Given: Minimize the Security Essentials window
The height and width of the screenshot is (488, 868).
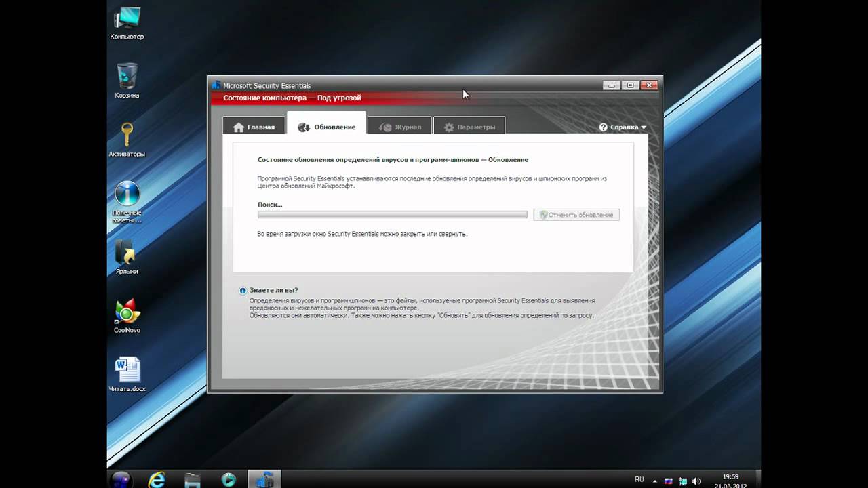Looking at the screenshot, I should click(611, 85).
